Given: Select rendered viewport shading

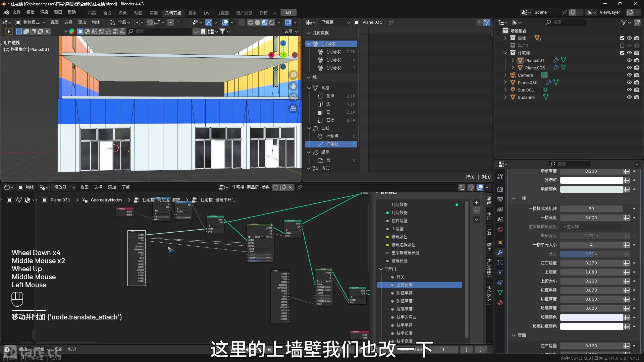Looking at the screenshot, I should [272, 22].
